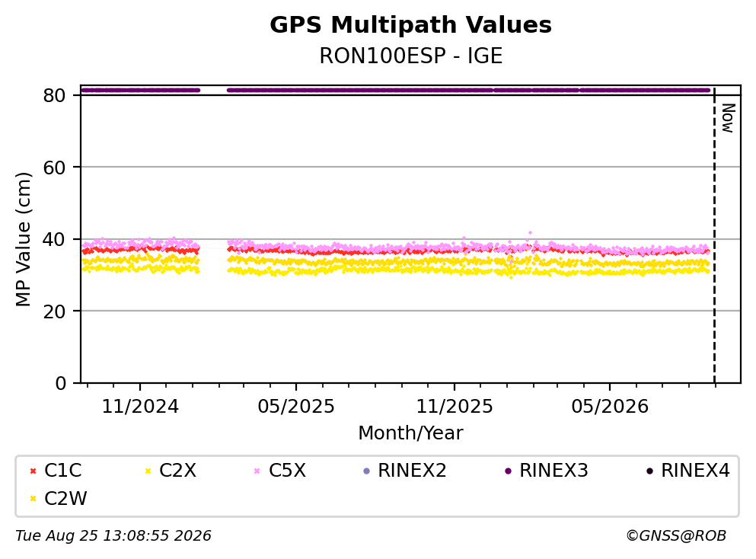Click the RINEX3 purple legend dot
This screenshot has height=559, width=756.
pyautogui.click(x=508, y=471)
